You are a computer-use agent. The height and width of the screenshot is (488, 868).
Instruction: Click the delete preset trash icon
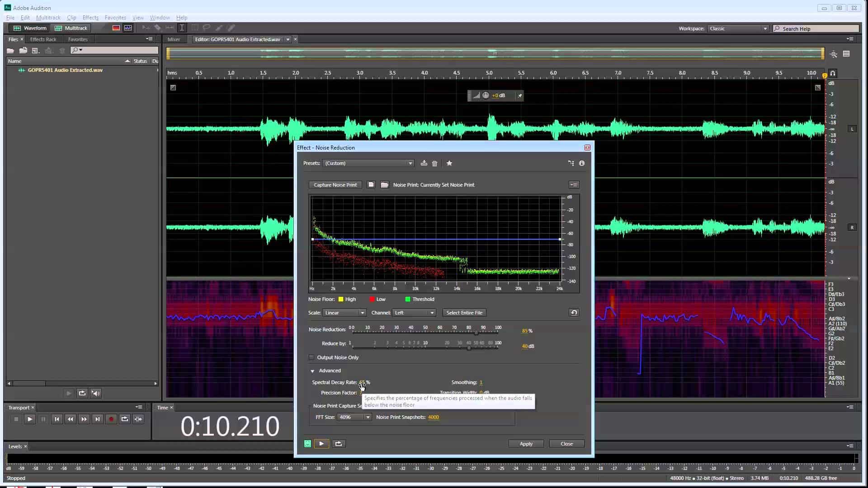pyautogui.click(x=434, y=163)
